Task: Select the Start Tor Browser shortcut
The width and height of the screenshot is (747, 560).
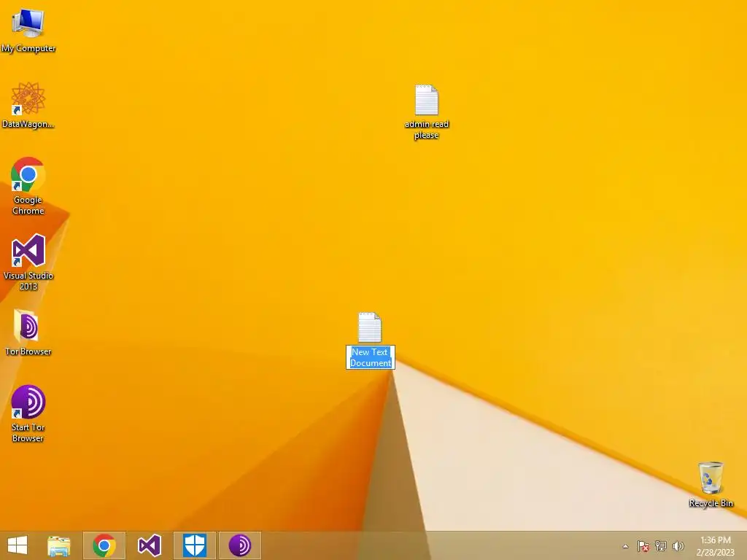Action: 28,402
